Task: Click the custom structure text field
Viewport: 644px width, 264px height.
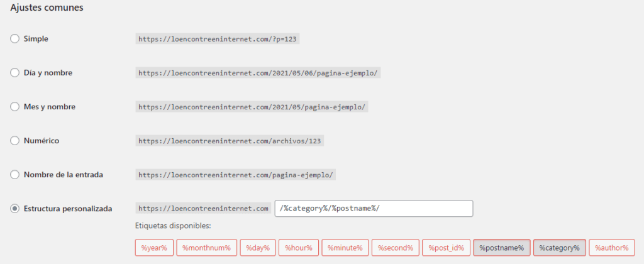Action: pos(374,209)
